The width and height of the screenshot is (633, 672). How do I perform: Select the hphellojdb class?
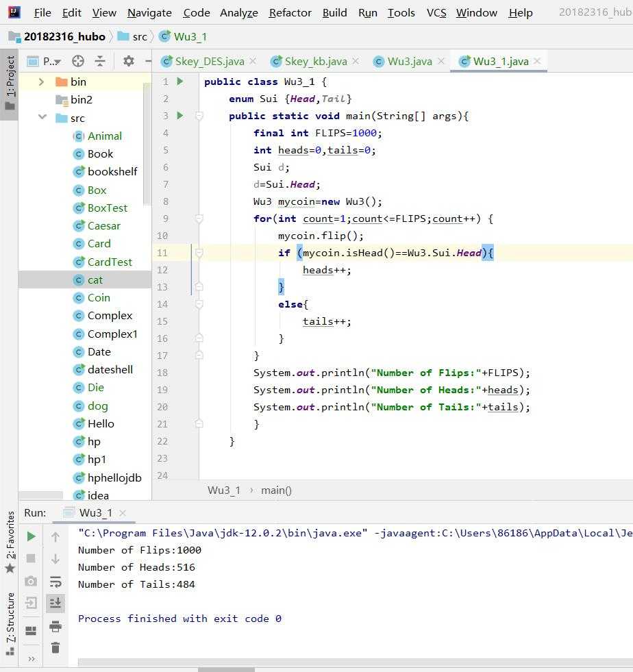(114, 477)
